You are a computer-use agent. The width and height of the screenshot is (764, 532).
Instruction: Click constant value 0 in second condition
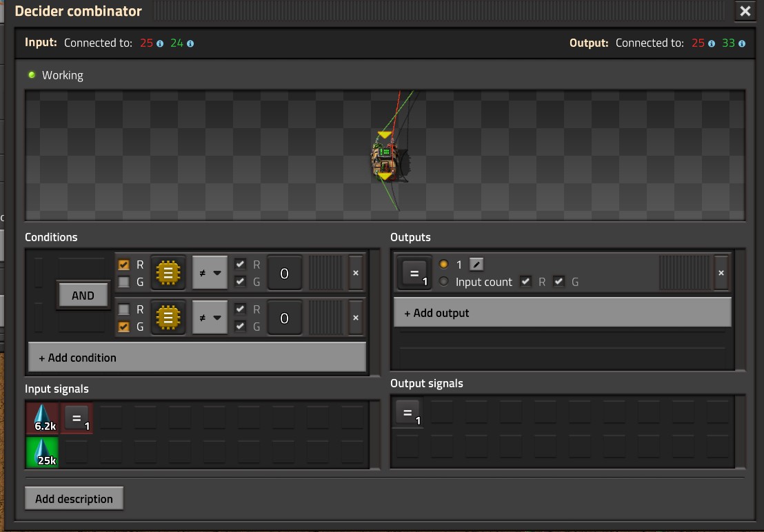pos(285,318)
